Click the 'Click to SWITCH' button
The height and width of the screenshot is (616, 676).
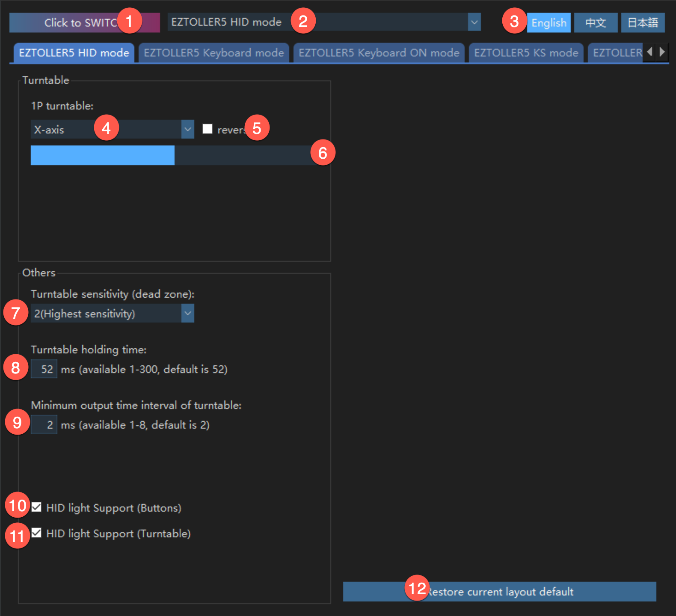tap(85, 23)
